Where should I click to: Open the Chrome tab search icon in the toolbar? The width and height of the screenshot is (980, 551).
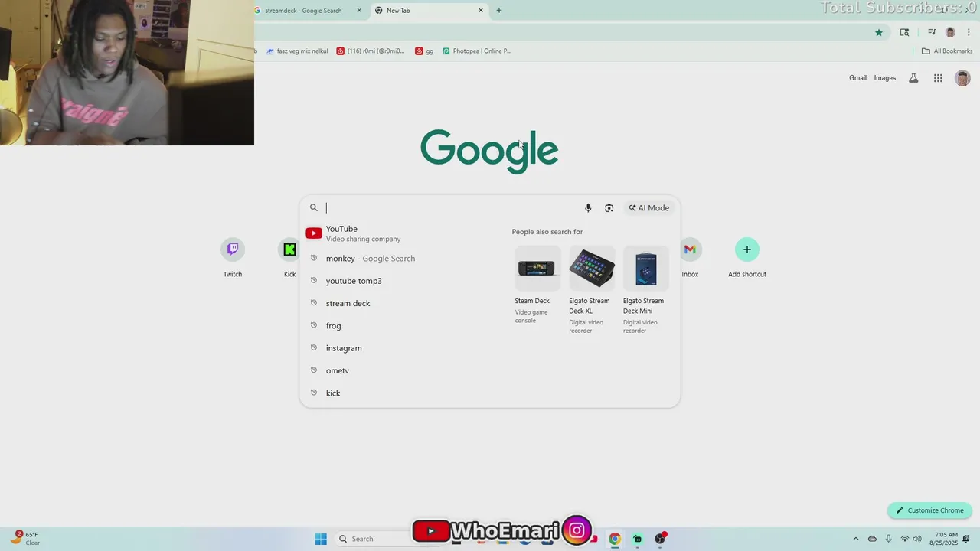pos(904,32)
